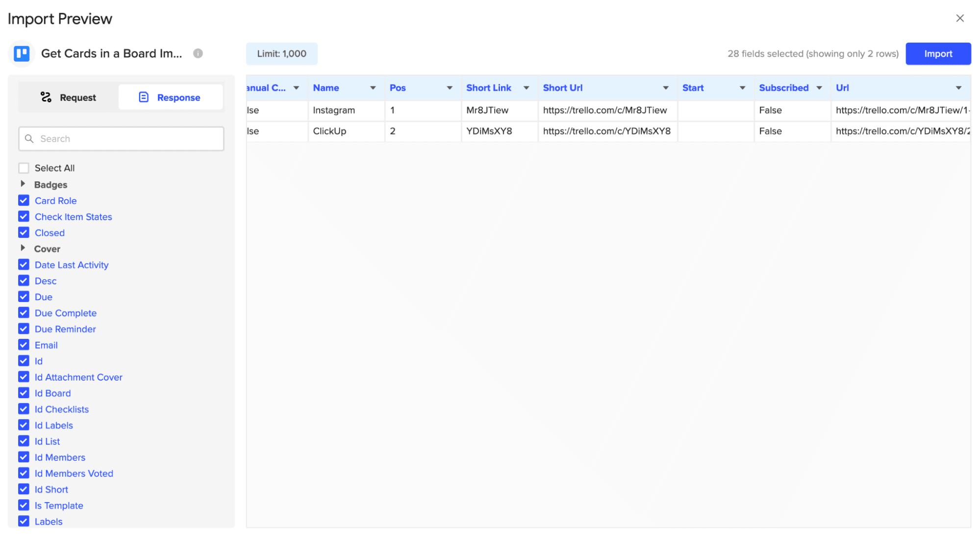Screen dimensions: 980x534
Task: Click the https://trello.com/c/Mr8JTiew short url cell
Action: point(607,110)
